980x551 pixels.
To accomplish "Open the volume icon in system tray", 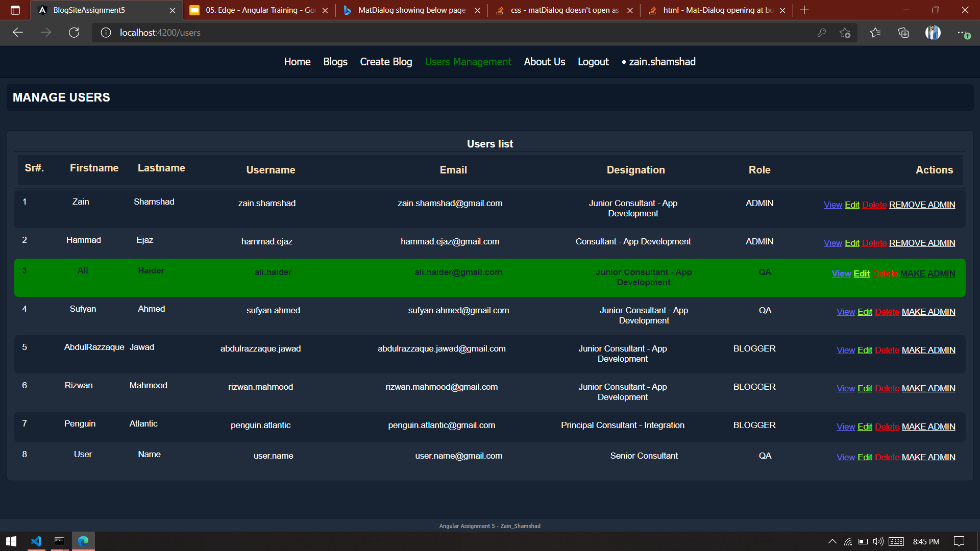I will point(878,542).
